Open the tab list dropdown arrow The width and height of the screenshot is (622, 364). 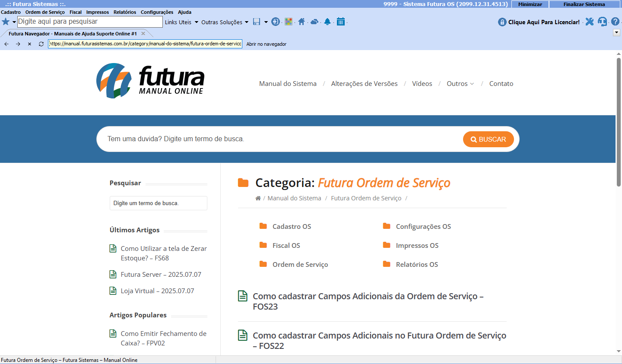click(616, 33)
